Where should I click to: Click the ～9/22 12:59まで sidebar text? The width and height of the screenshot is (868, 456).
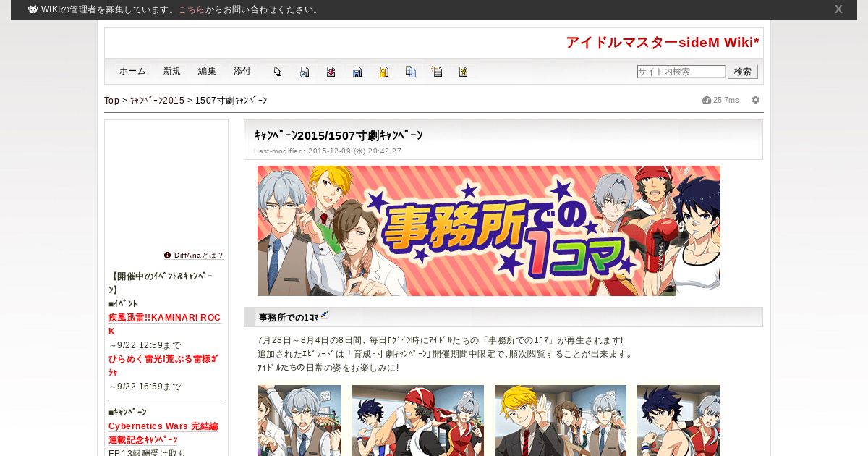coord(145,345)
